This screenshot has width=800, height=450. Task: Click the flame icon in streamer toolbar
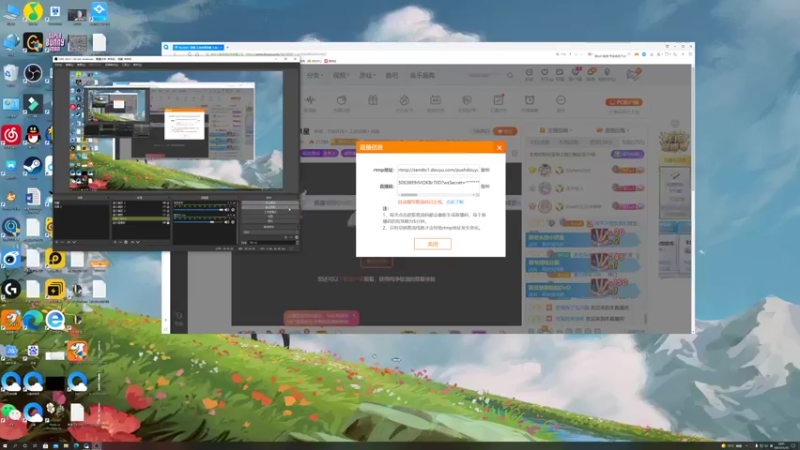point(404,100)
